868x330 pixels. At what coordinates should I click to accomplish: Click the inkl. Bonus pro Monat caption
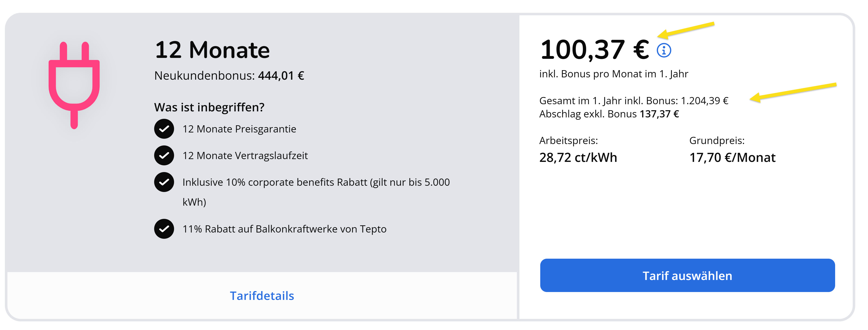(614, 74)
